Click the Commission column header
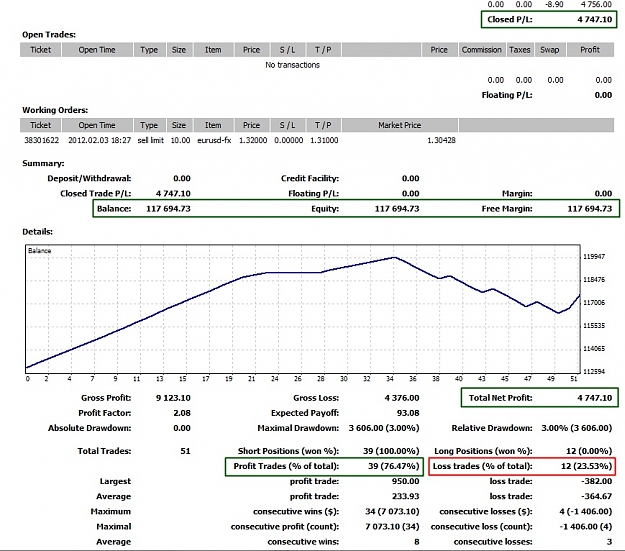Screen dimensions: 625x551 click(482, 50)
